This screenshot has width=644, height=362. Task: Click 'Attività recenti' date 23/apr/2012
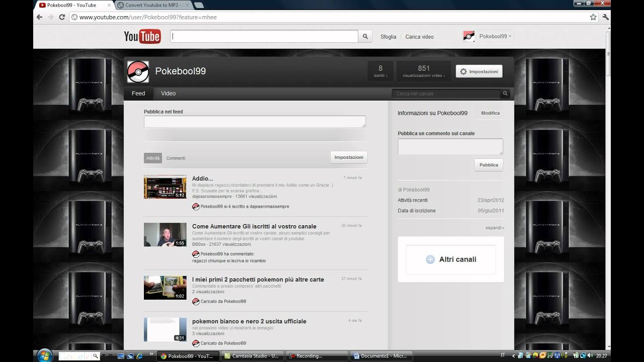(x=491, y=200)
